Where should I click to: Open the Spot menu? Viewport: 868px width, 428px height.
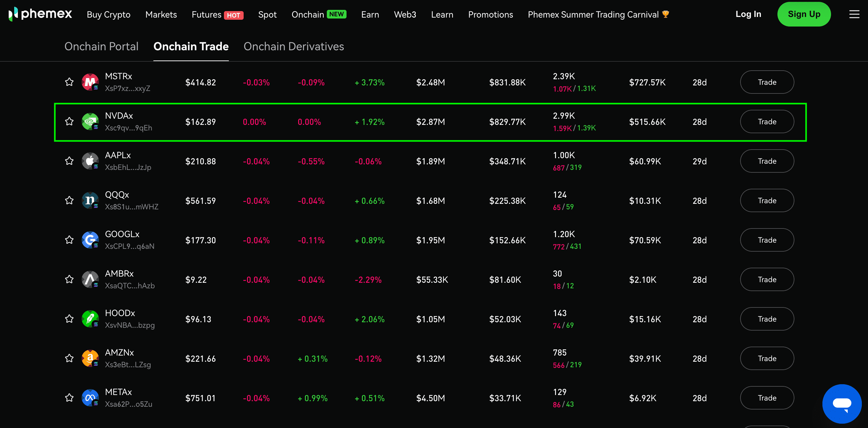[267, 14]
